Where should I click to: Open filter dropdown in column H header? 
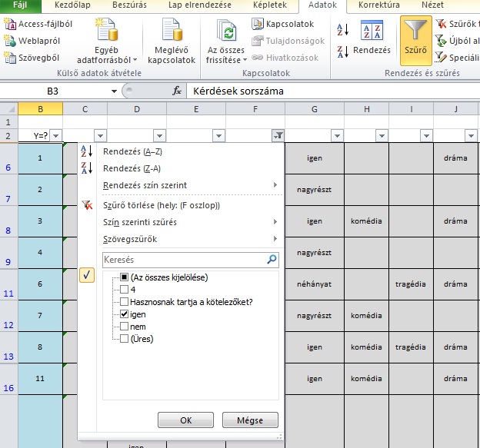tap(382, 136)
